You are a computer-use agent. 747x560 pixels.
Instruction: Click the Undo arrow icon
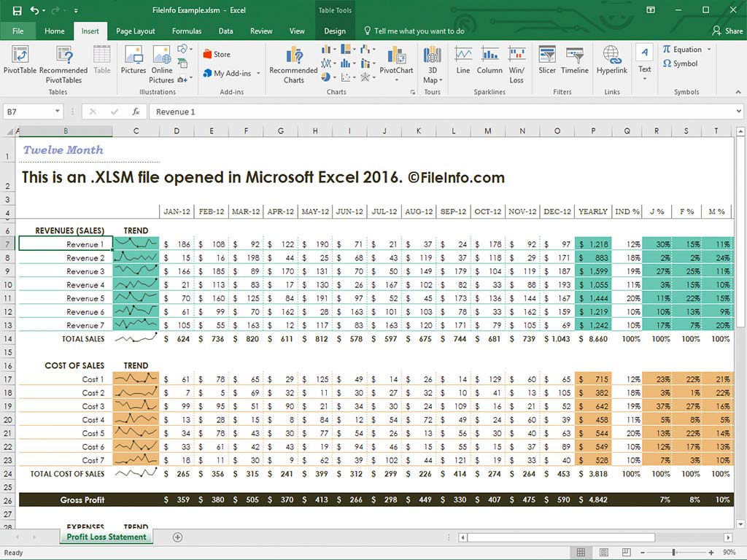point(34,10)
